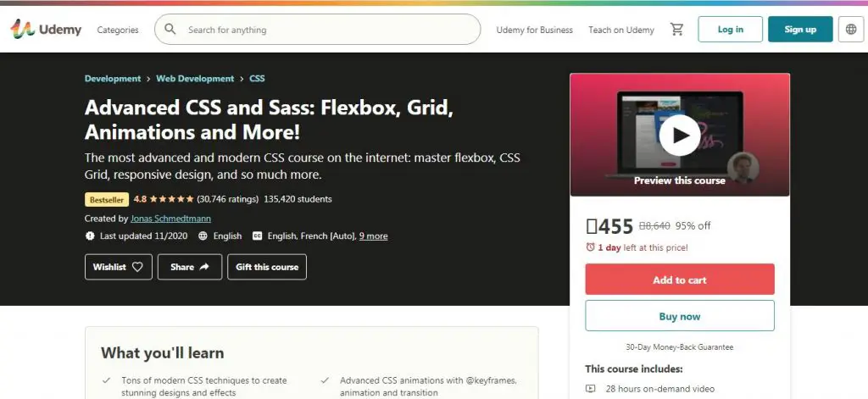Click the share arrow icon
Screen dimensions: 868x399
tap(204, 267)
